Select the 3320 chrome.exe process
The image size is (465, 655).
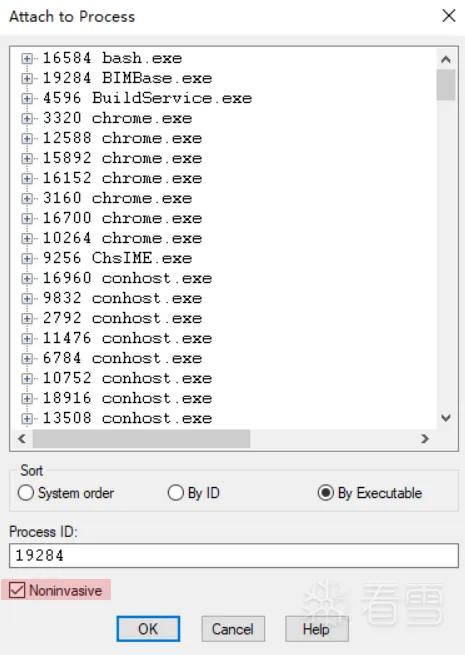[x=117, y=118]
